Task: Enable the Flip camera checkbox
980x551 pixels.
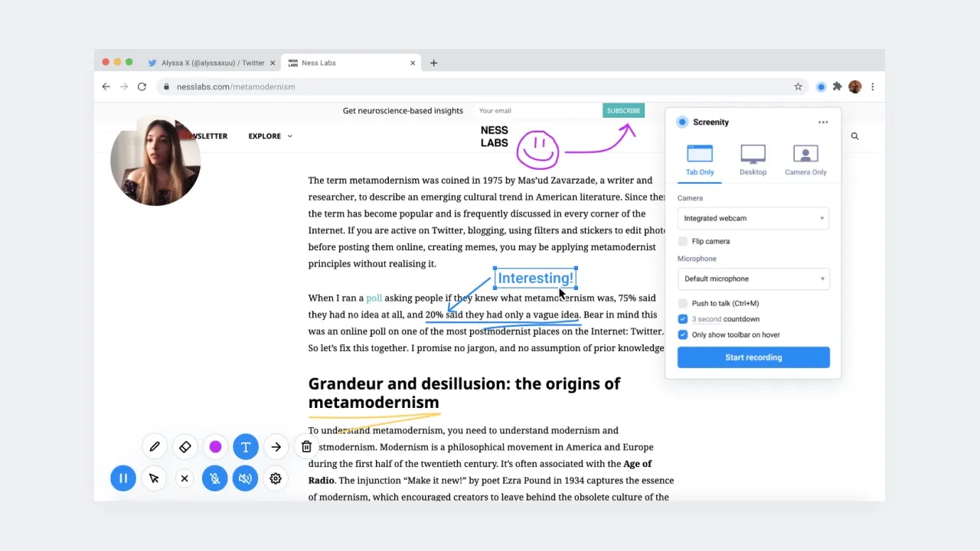Action: 683,241
